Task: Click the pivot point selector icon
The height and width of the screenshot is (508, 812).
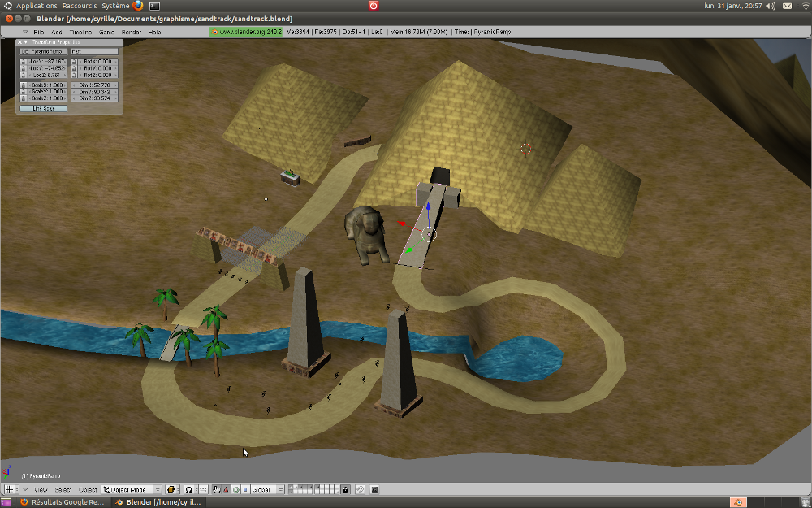Action: pos(192,490)
